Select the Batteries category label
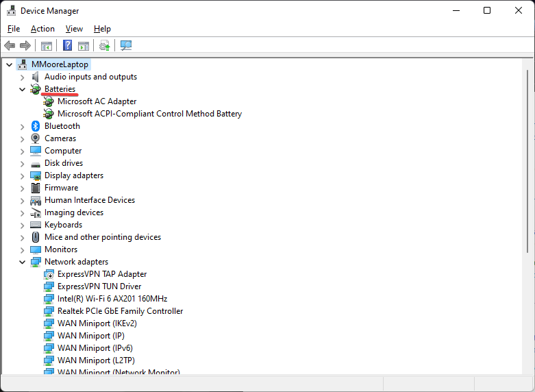This screenshot has width=535, height=392. pyautogui.click(x=60, y=89)
